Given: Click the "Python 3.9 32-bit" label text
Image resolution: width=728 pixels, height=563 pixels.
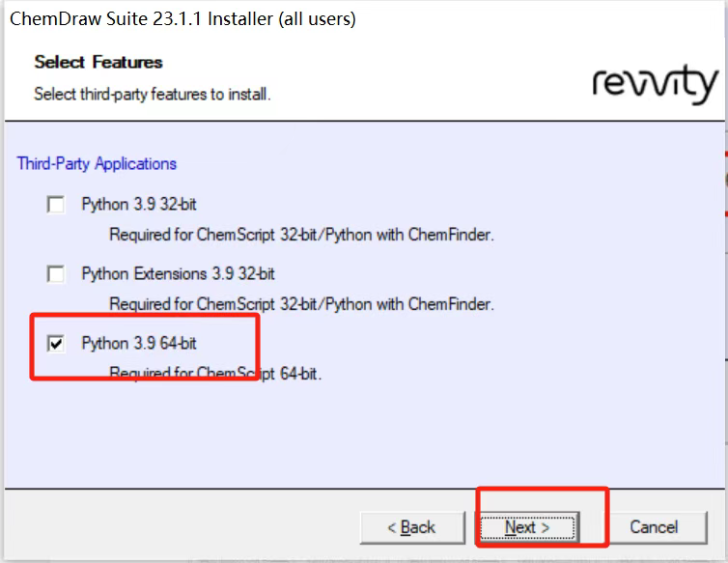Looking at the screenshot, I should (x=139, y=205).
